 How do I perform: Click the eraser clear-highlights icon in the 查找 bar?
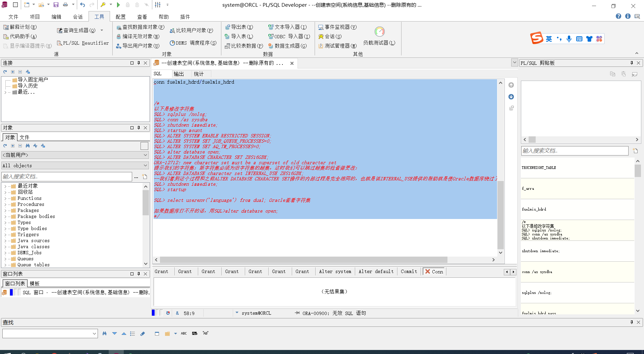[143, 334]
